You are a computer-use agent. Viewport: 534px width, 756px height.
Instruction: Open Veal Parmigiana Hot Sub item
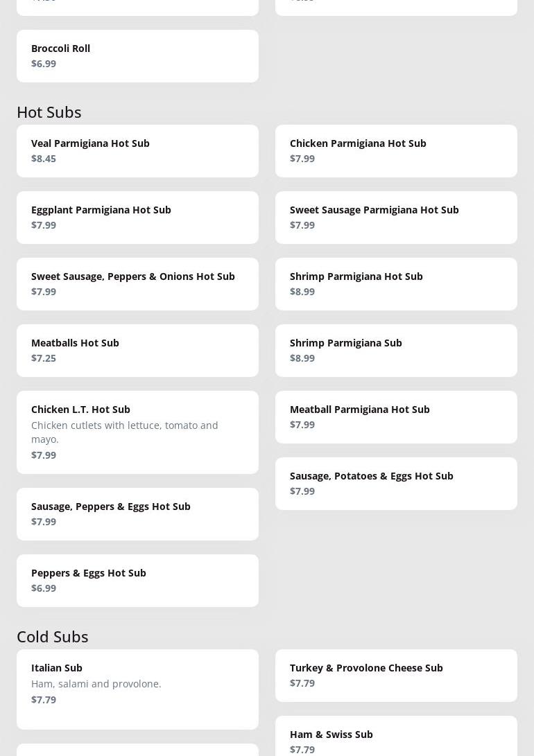click(137, 151)
